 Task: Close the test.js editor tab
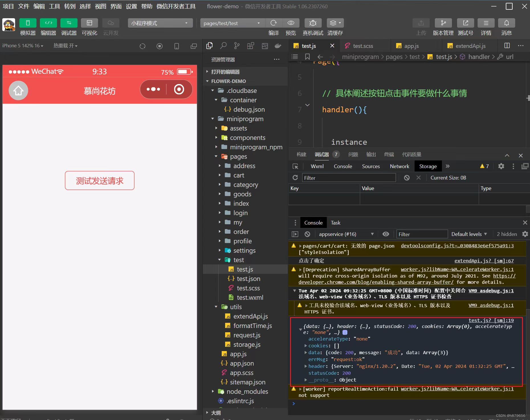tap(332, 46)
